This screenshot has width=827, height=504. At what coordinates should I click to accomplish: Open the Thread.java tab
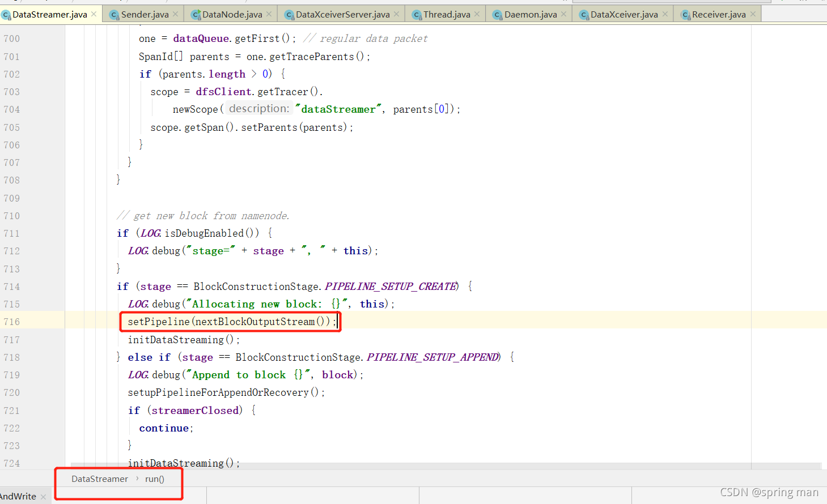click(x=447, y=14)
